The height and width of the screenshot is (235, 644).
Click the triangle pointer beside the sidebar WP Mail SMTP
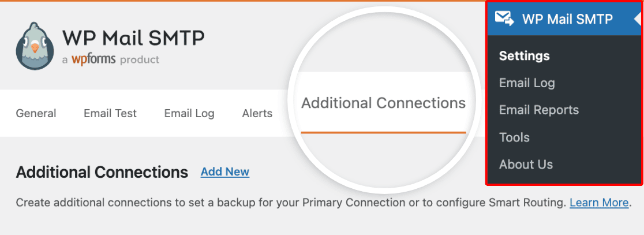point(638,19)
